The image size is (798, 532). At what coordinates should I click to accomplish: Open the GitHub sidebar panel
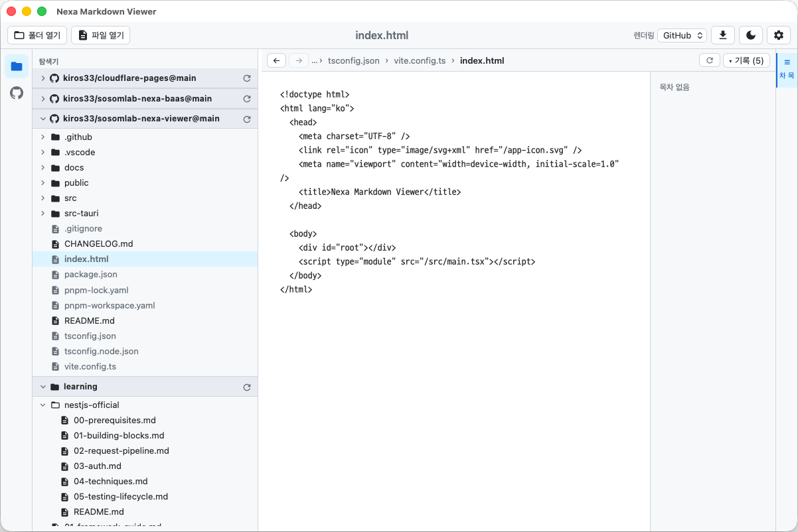point(17,93)
